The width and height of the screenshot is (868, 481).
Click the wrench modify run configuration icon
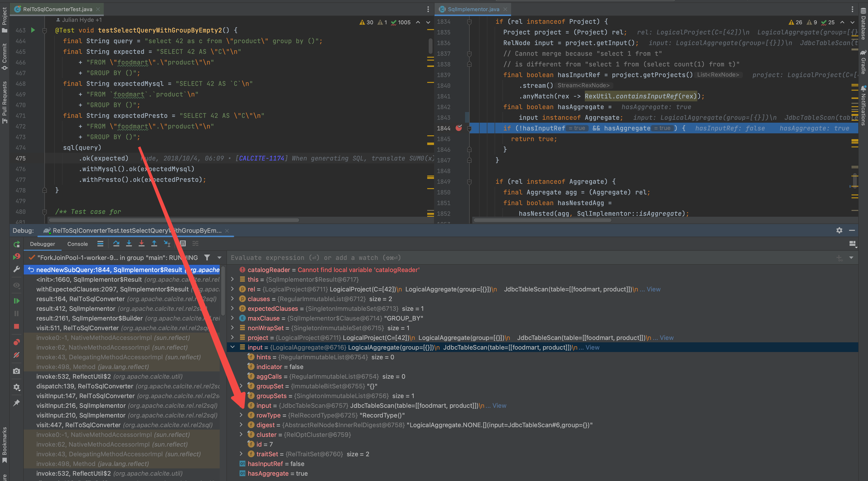[16, 269]
